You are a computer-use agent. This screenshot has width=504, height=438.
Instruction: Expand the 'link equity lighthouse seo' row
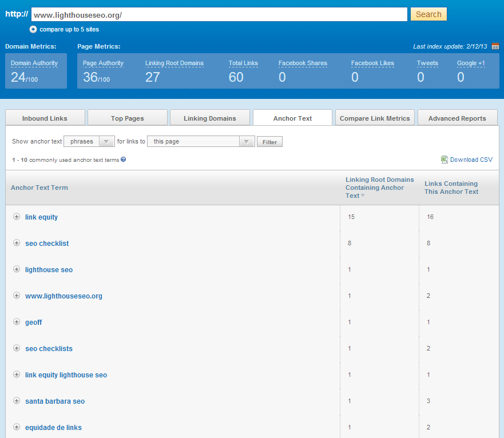tap(17, 375)
